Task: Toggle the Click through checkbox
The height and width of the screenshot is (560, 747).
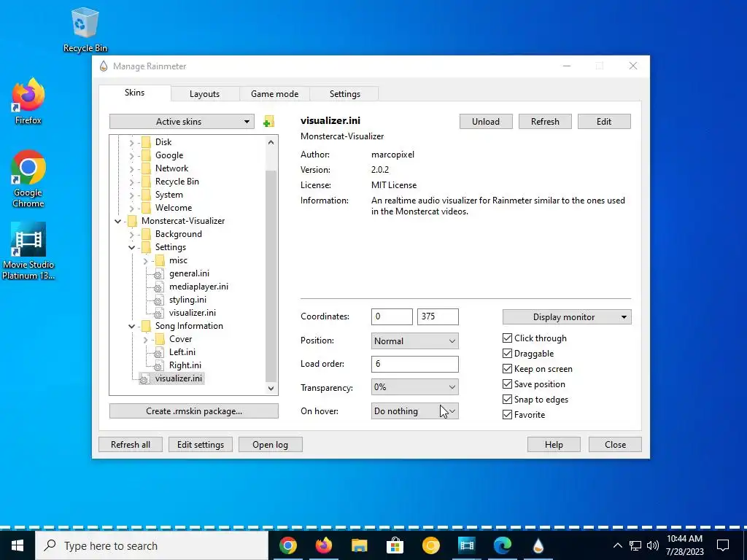Action: [508, 338]
